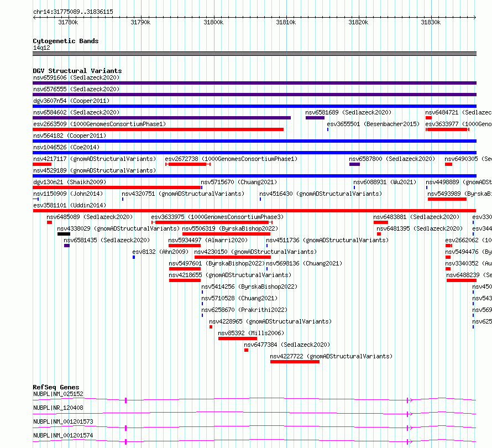
Task: Open esv3655501 (Besenbacher2015) label
Action: [373, 124]
